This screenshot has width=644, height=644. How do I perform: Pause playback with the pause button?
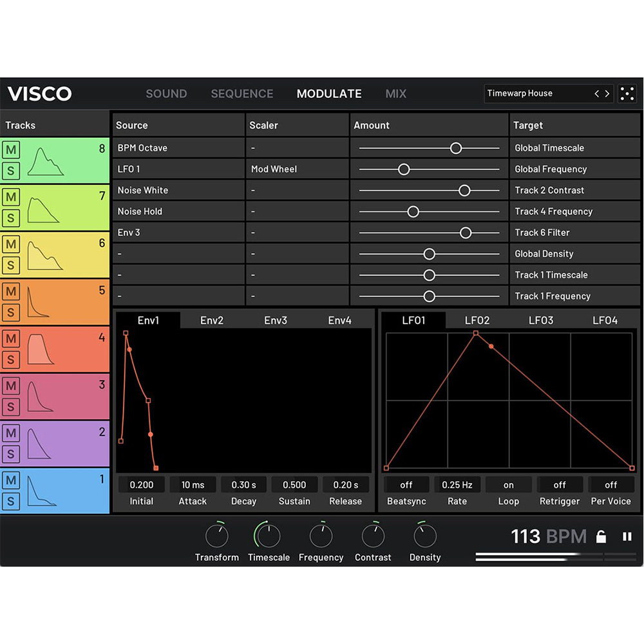click(627, 536)
